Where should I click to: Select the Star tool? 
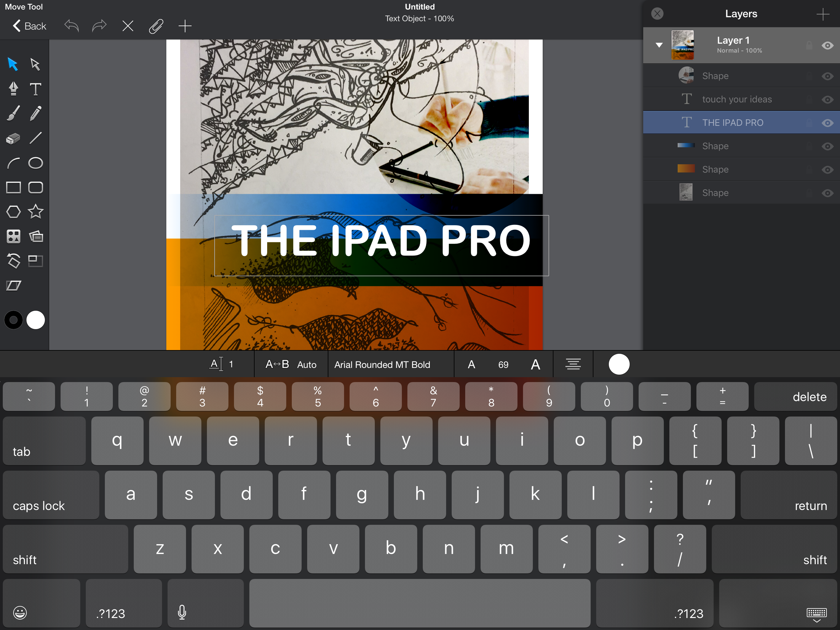[x=35, y=211]
